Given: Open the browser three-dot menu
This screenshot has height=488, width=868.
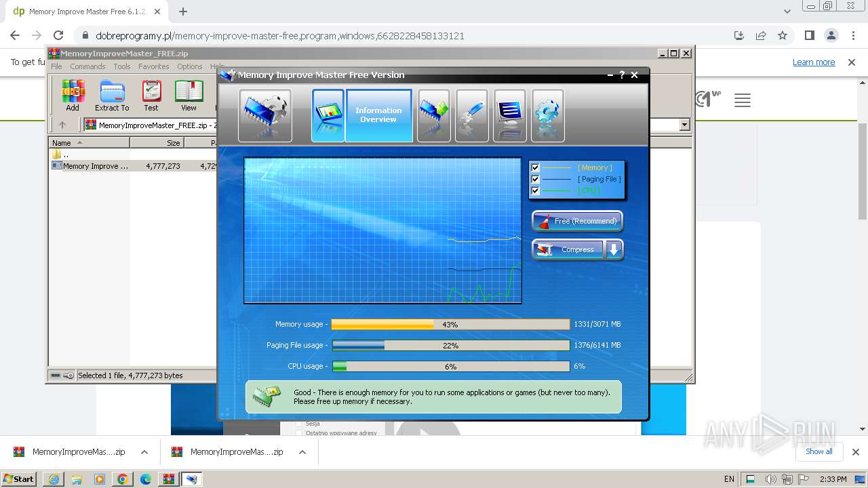Looking at the screenshot, I should pyautogui.click(x=852, y=35).
